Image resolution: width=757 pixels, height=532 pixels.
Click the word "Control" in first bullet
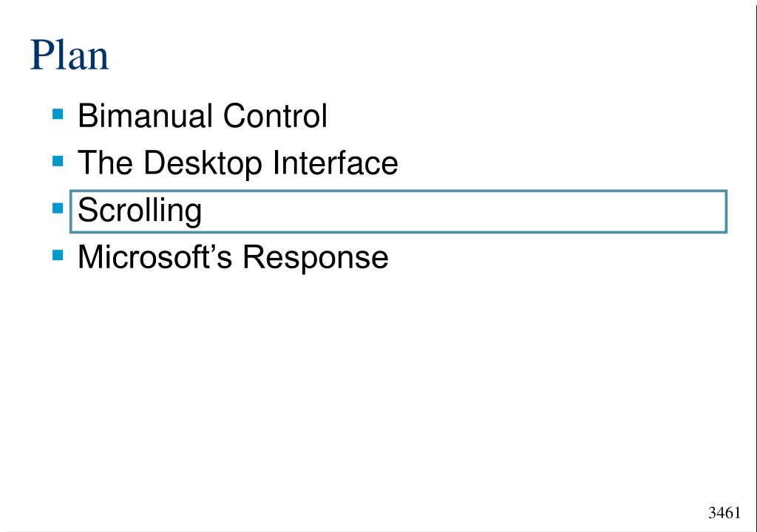click(x=275, y=117)
